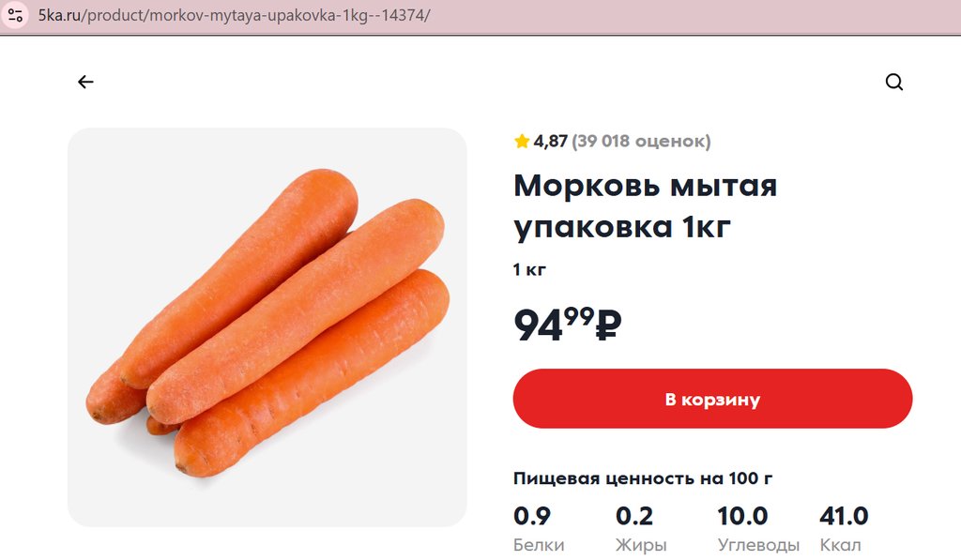Open the "39 018 оценок" reviews link
Image resolution: width=961 pixels, height=560 pixels.
[641, 142]
